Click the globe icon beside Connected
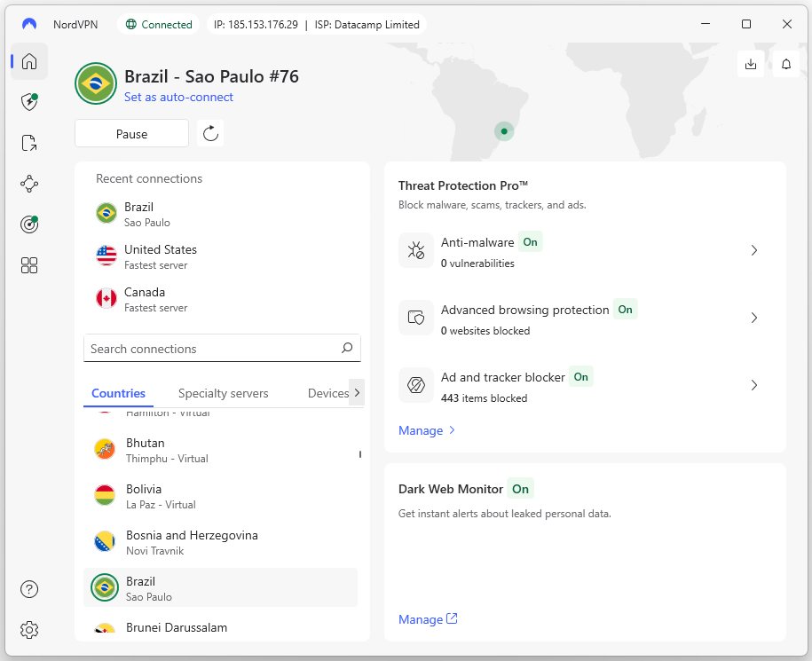 pyautogui.click(x=131, y=24)
